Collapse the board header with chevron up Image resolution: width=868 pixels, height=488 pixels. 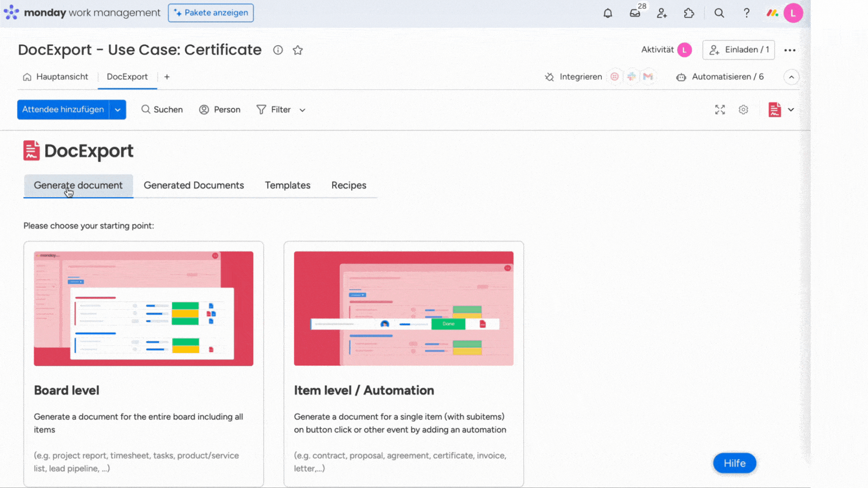click(791, 77)
